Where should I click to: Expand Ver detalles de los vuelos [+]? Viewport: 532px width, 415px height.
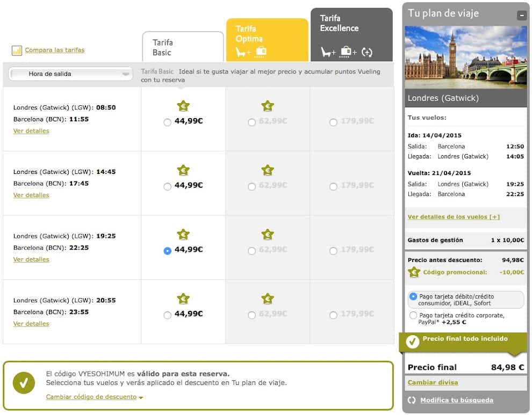tap(454, 217)
